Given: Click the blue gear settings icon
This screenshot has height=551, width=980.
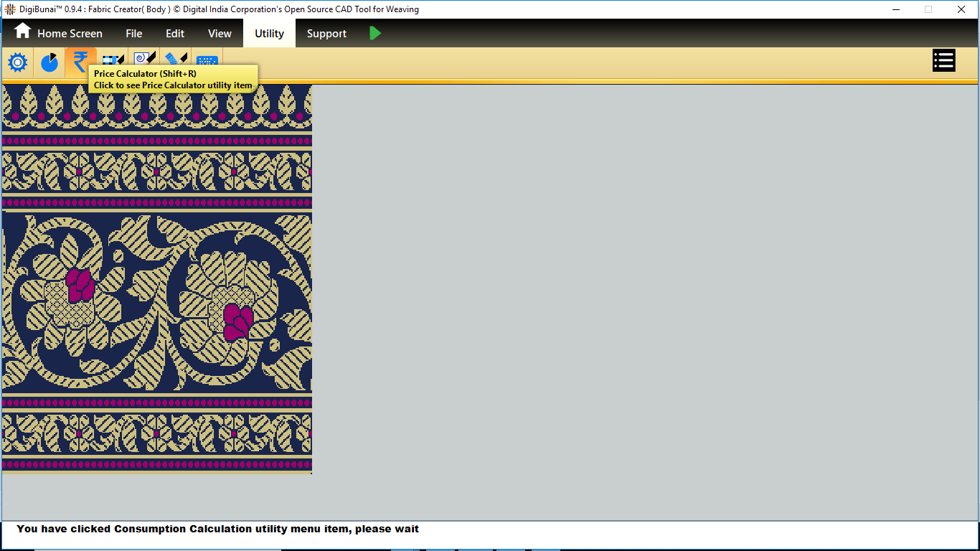Looking at the screenshot, I should click(17, 63).
